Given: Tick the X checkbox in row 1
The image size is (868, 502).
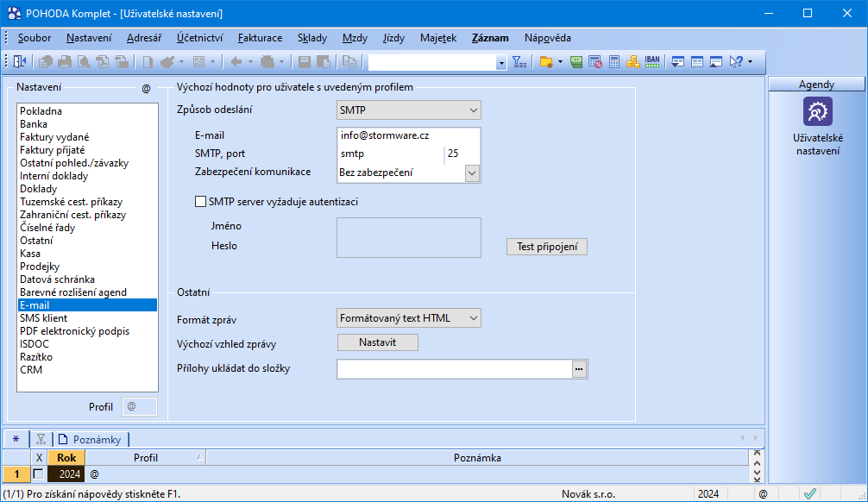Looking at the screenshot, I should pos(38,474).
